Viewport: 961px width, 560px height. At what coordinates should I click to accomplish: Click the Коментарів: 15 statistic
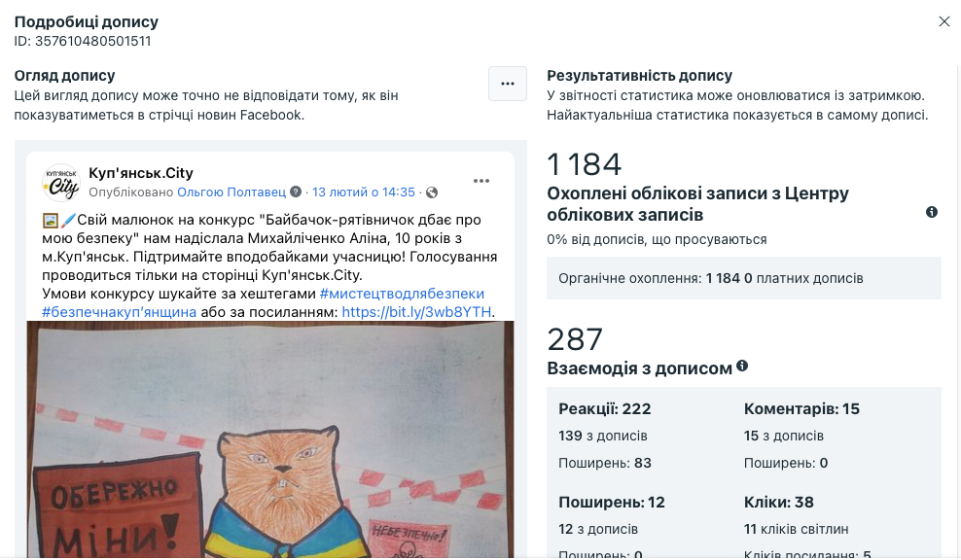coord(801,408)
